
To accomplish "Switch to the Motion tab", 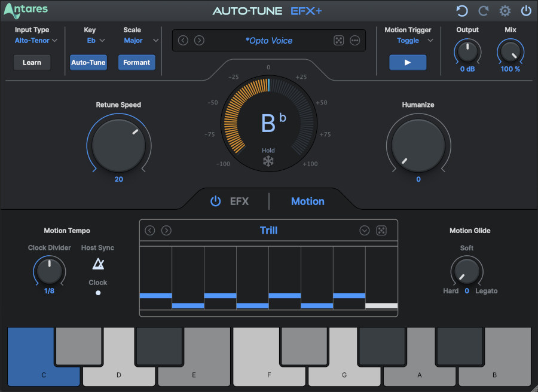I will pos(307,201).
